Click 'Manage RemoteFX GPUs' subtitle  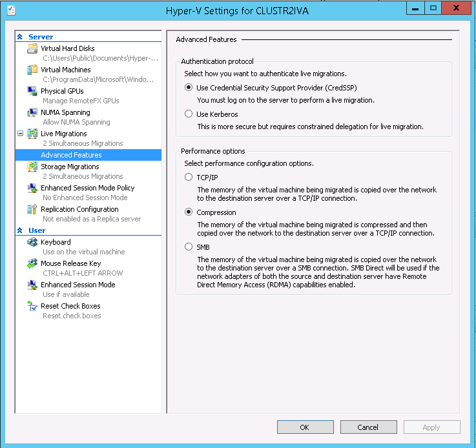pos(81,101)
